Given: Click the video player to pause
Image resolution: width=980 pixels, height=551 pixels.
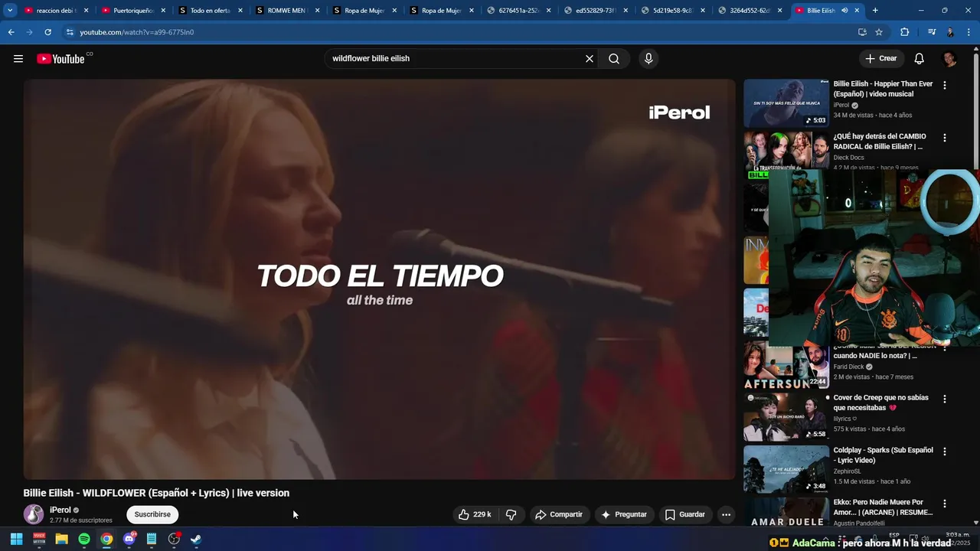Looking at the screenshot, I should click(x=379, y=279).
